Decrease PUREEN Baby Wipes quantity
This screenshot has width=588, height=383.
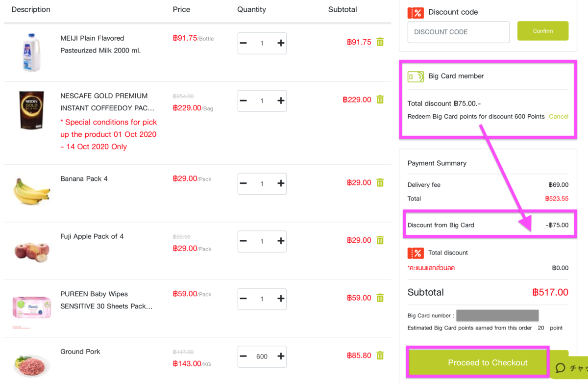pyautogui.click(x=243, y=299)
